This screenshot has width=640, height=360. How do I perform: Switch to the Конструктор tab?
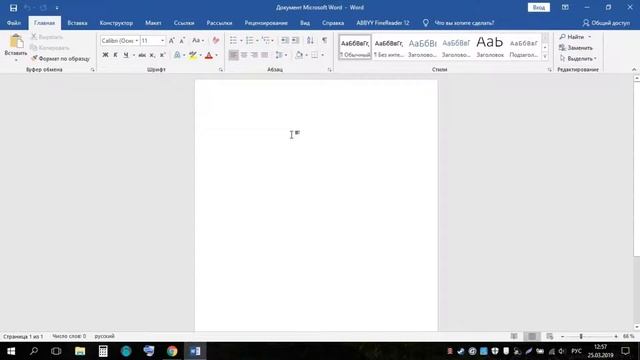(x=116, y=23)
